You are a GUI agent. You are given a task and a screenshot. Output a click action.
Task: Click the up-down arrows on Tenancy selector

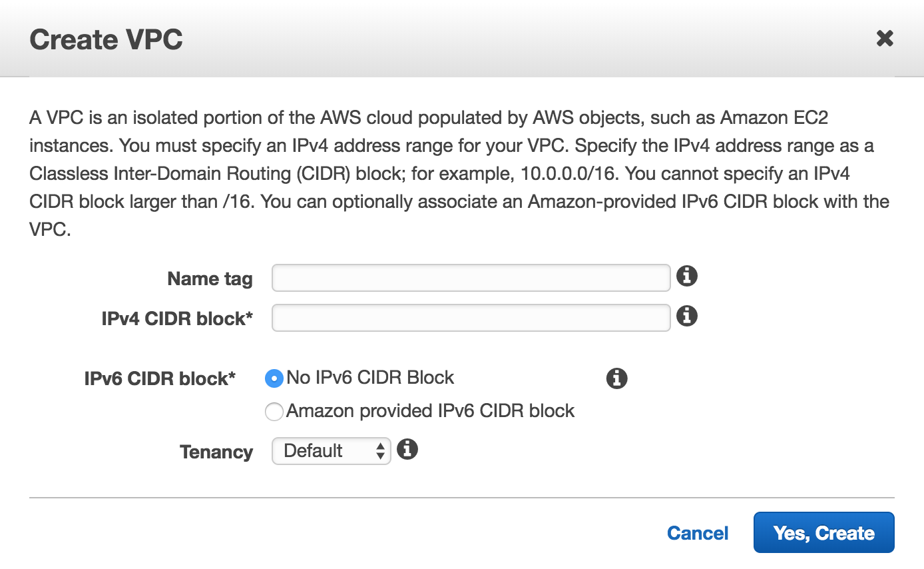click(x=380, y=451)
